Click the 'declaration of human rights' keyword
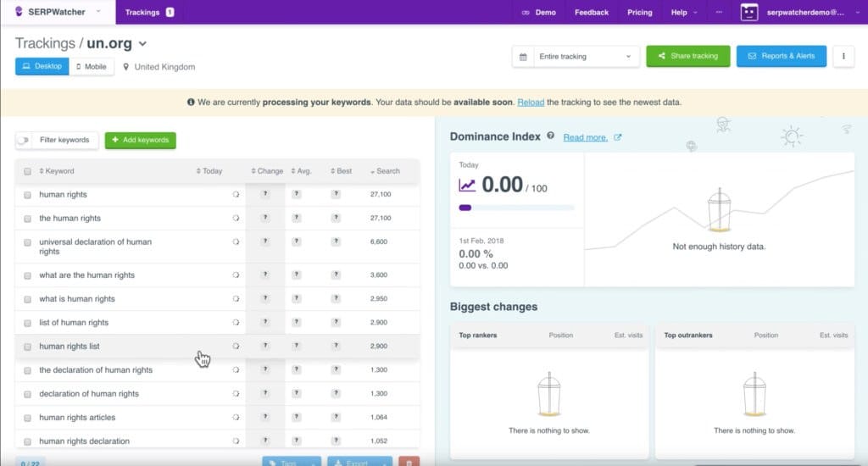The height and width of the screenshot is (466, 868). tap(89, 394)
